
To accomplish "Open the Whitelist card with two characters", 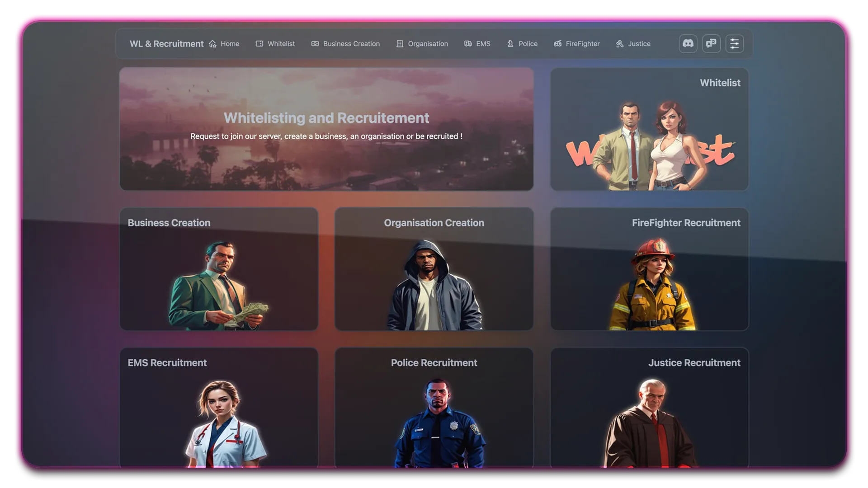I will pyautogui.click(x=649, y=129).
